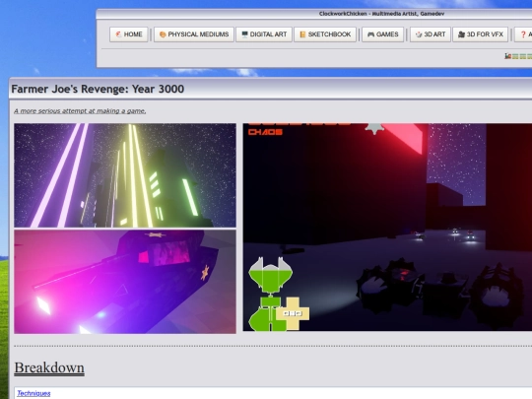532x399 pixels.
Task: Click the camera icon on 3D for VFX
Action: pyautogui.click(x=461, y=34)
